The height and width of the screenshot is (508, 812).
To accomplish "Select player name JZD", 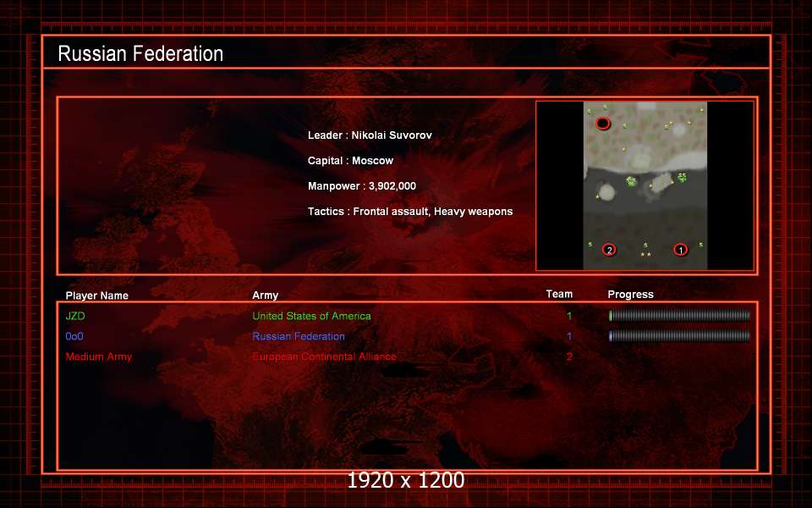I will click(75, 316).
